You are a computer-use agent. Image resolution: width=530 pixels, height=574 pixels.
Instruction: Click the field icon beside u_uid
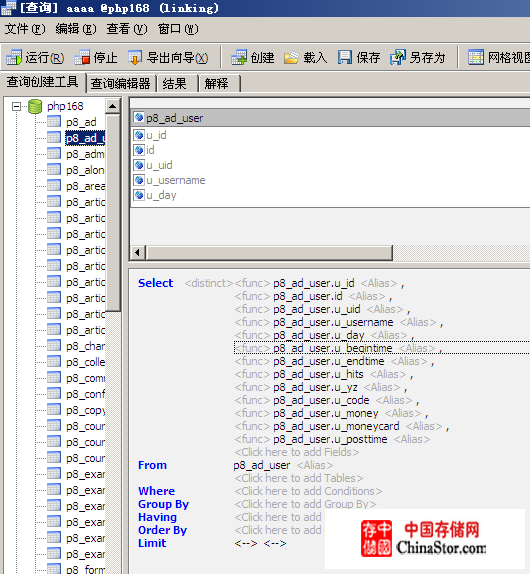tap(139, 165)
